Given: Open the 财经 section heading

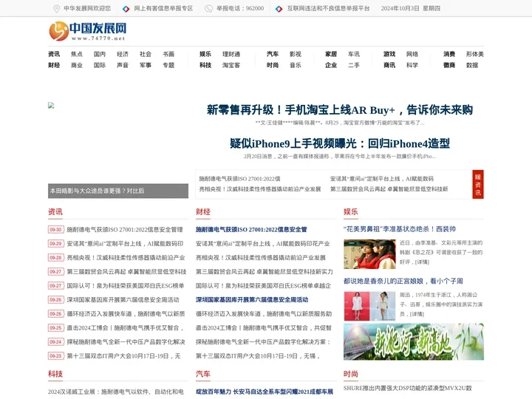Looking at the screenshot, I should pos(203,212).
